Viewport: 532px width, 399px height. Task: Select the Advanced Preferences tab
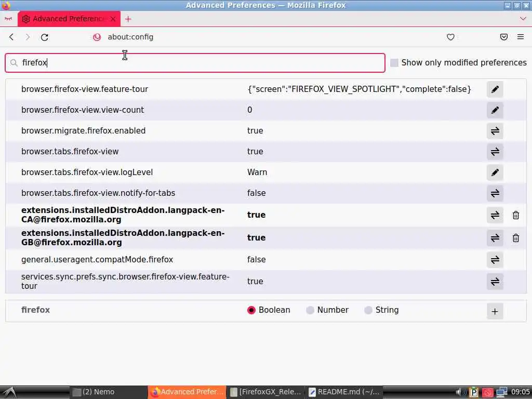click(69, 19)
